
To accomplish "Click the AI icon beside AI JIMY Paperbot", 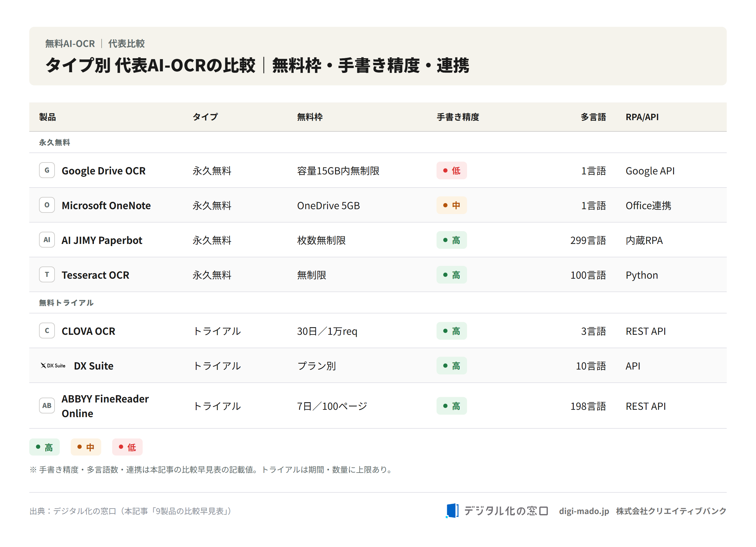I will click(x=47, y=240).
